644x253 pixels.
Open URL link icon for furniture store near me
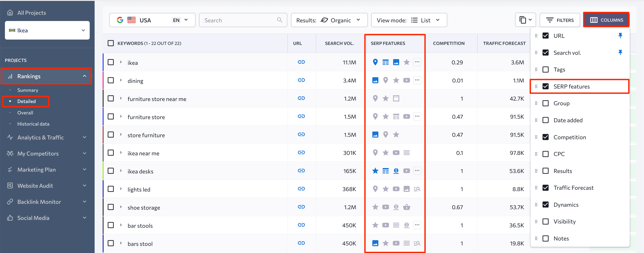tap(301, 98)
